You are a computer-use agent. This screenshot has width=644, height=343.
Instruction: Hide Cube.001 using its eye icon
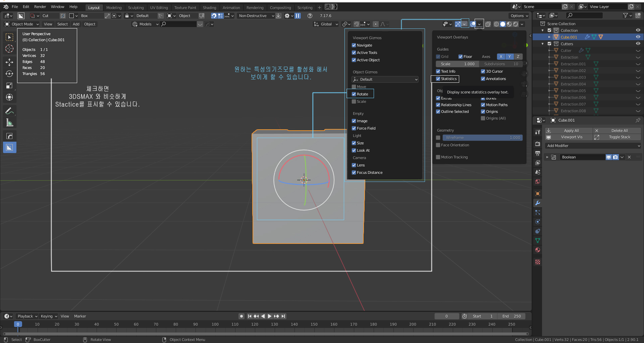[638, 37]
